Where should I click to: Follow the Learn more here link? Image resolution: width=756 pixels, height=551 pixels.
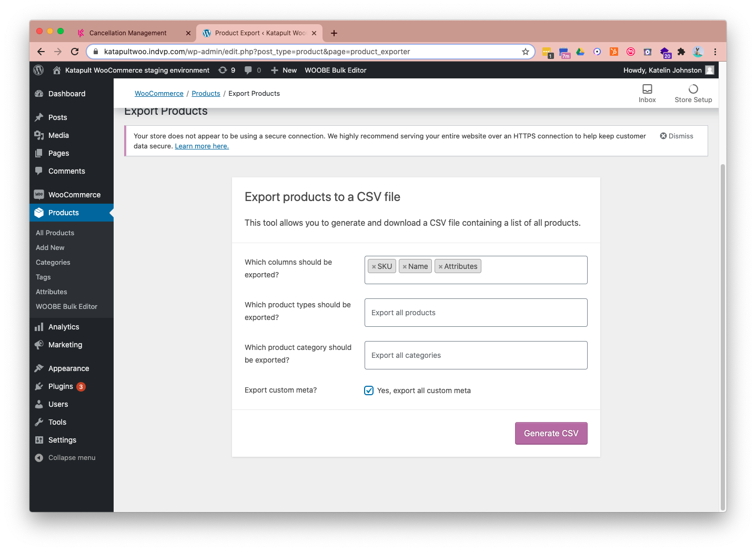[x=201, y=146]
